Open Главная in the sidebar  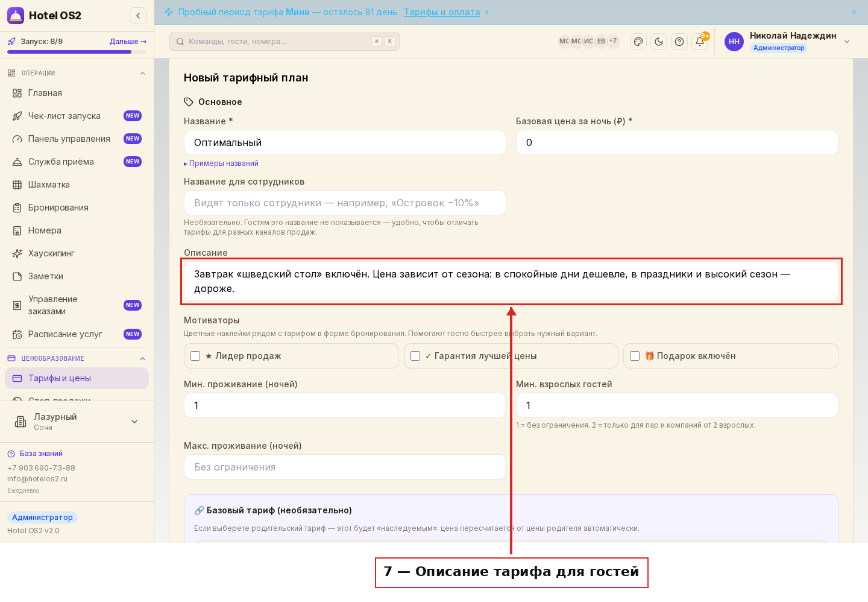[x=77, y=93]
